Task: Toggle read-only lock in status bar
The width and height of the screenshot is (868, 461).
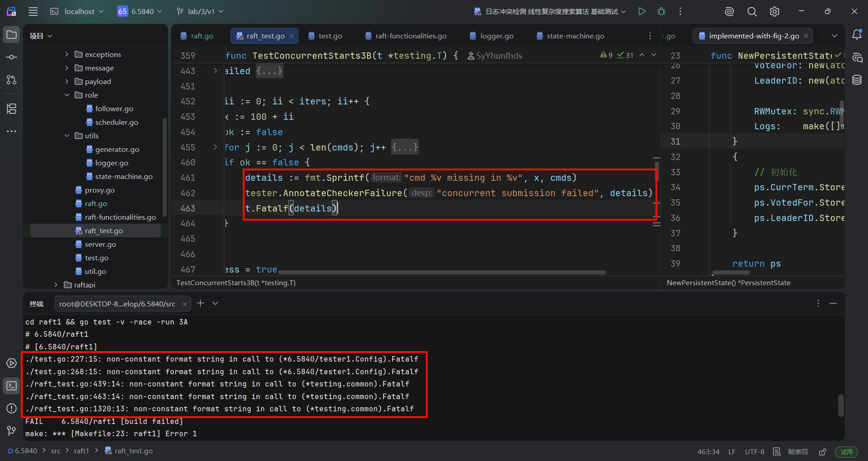Action: click(x=823, y=452)
